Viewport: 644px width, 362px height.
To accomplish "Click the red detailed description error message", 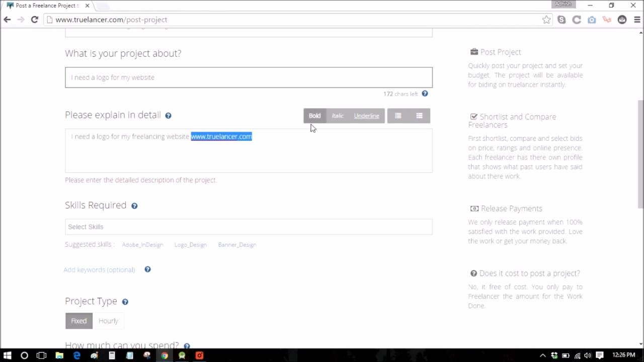I will 141,180.
